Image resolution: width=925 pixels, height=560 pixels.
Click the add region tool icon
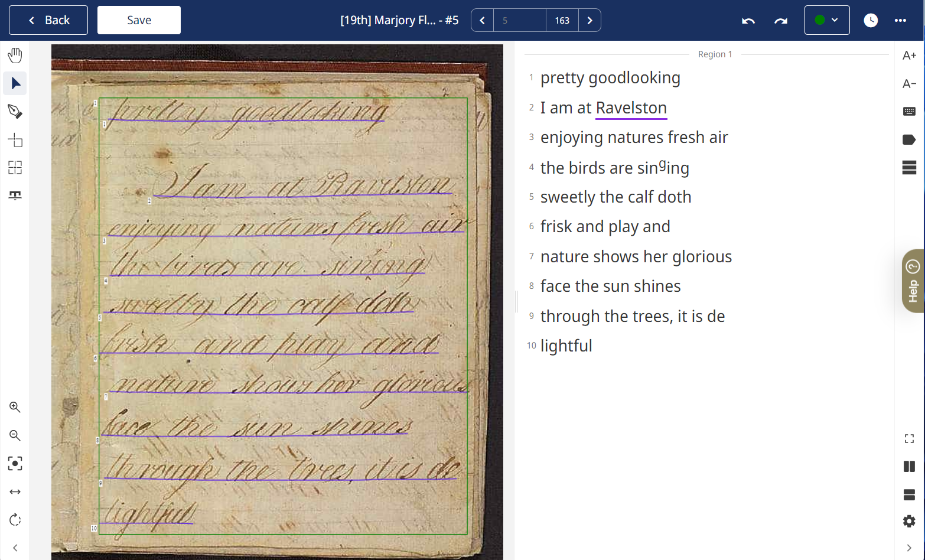[15, 140]
